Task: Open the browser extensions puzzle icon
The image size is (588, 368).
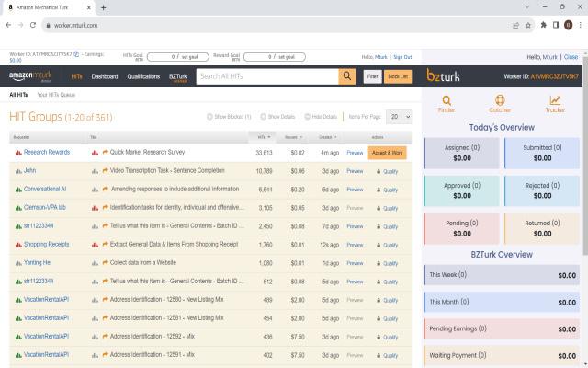Action: [x=543, y=25]
